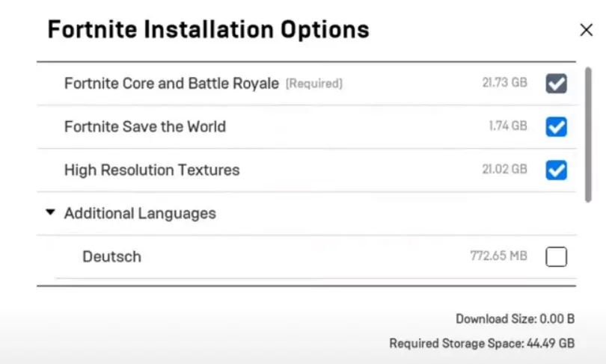606x364 pixels.
Task: Click the Deutsch language label
Action: pyautogui.click(x=111, y=257)
